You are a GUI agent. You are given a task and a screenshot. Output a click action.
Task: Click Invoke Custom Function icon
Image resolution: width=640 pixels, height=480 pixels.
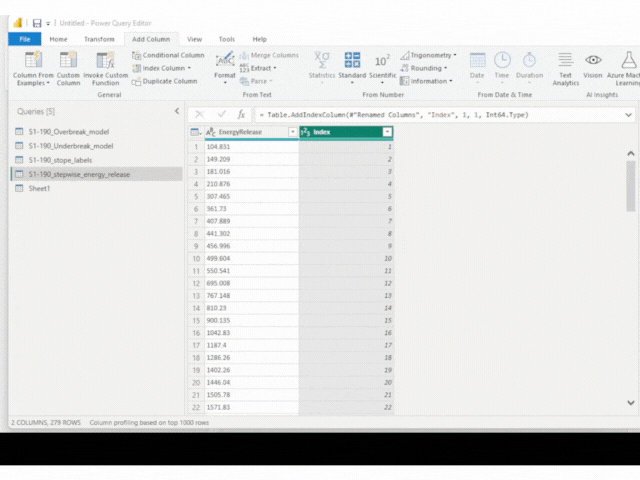105,60
